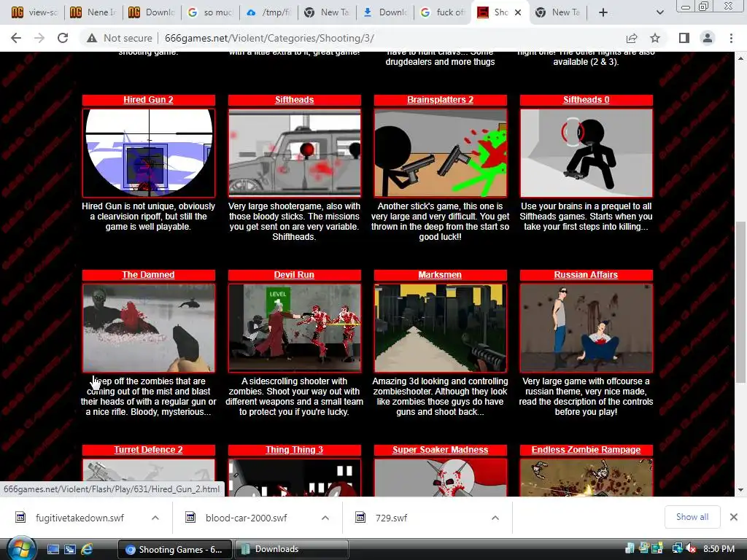Click the Siftheads jeep thumbnail
Image resolution: width=747 pixels, height=560 pixels.
point(295,153)
